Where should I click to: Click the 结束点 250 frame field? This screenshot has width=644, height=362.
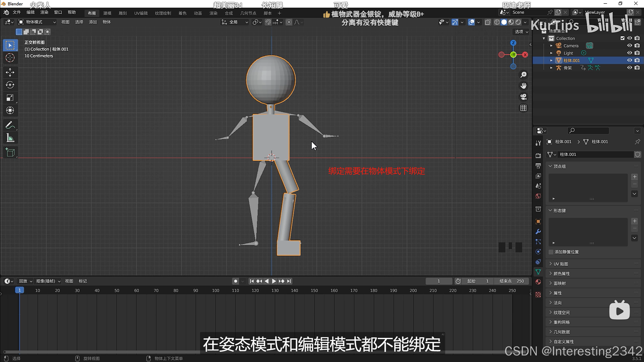(511, 281)
